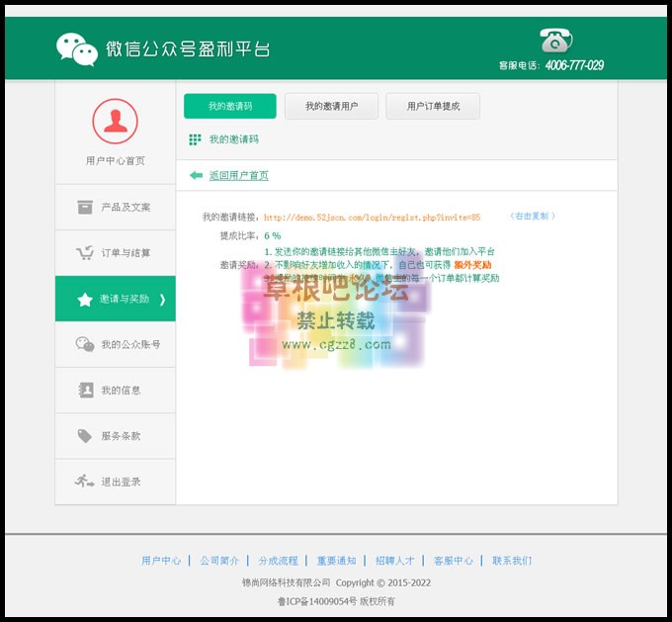
Task: Open 产品及文案 in the sidebar
Action: [x=116, y=208]
